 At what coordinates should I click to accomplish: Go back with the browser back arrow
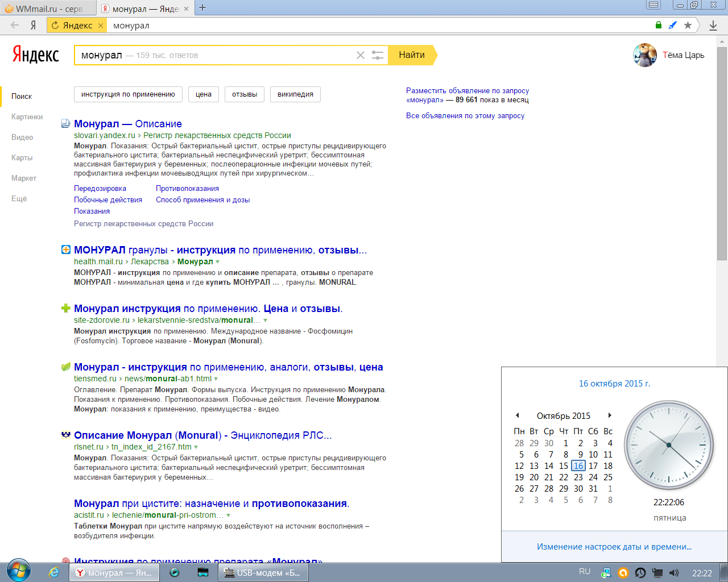coord(15,25)
